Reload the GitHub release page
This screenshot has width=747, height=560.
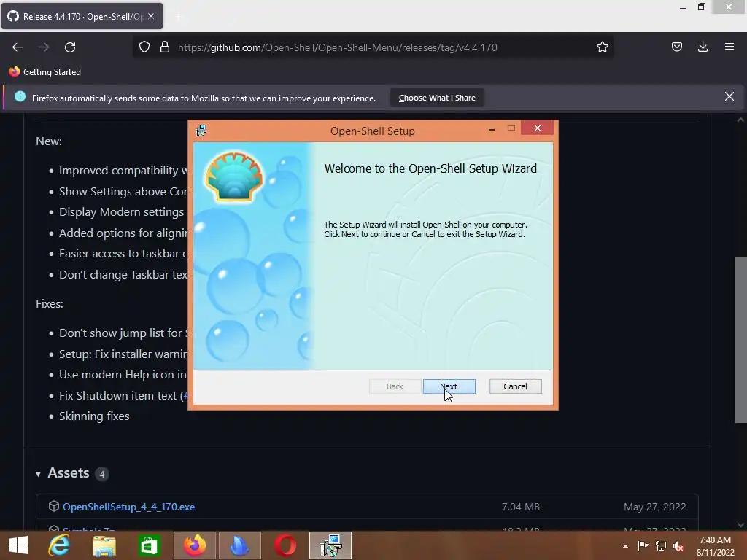(70, 47)
